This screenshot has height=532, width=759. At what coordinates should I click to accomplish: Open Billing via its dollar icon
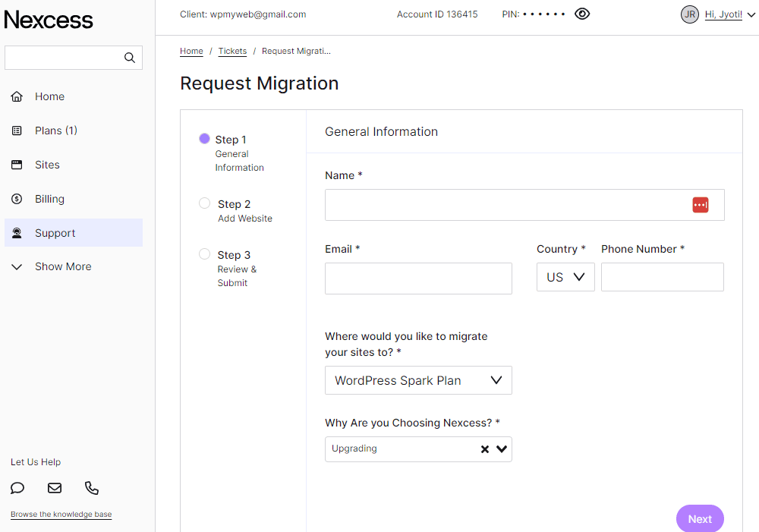click(16, 198)
